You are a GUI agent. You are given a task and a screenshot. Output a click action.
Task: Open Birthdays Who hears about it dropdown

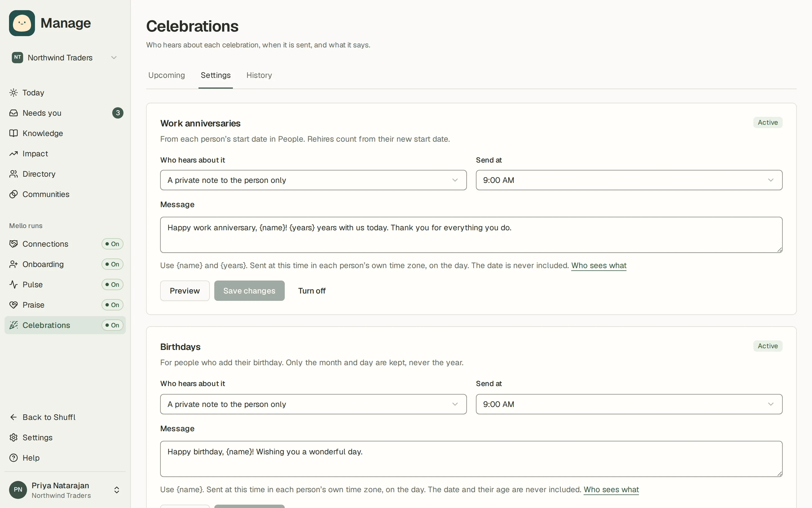pyautogui.click(x=314, y=404)
